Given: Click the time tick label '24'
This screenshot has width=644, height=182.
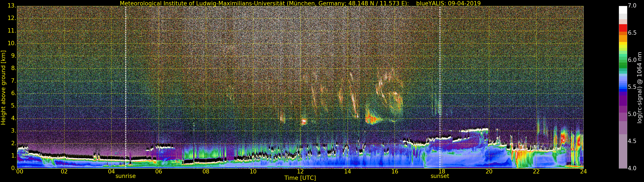Looking at the screenshot, I should pyautogui.click(x=583, y=171).
